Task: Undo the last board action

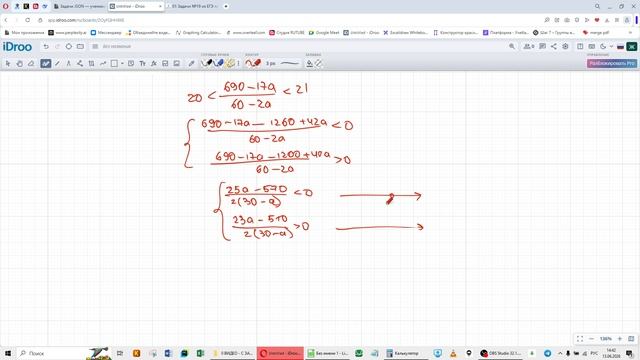Action: tap(46, 47)
